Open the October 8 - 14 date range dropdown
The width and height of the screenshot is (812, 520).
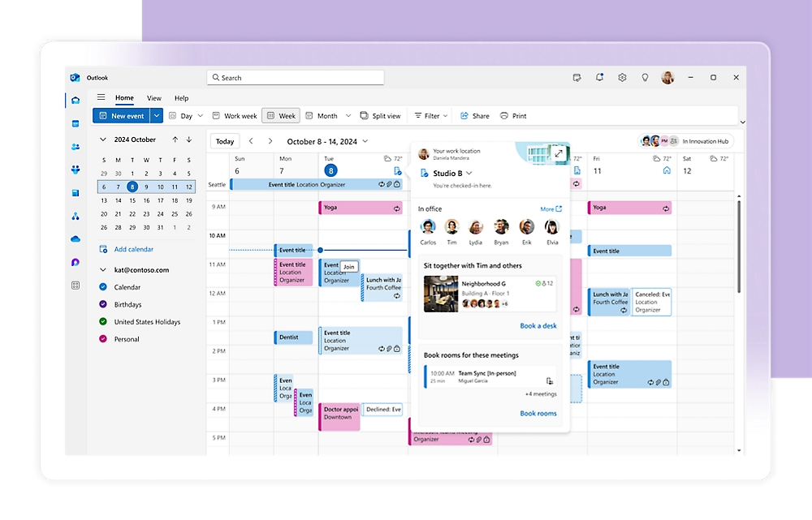[365, 141]
